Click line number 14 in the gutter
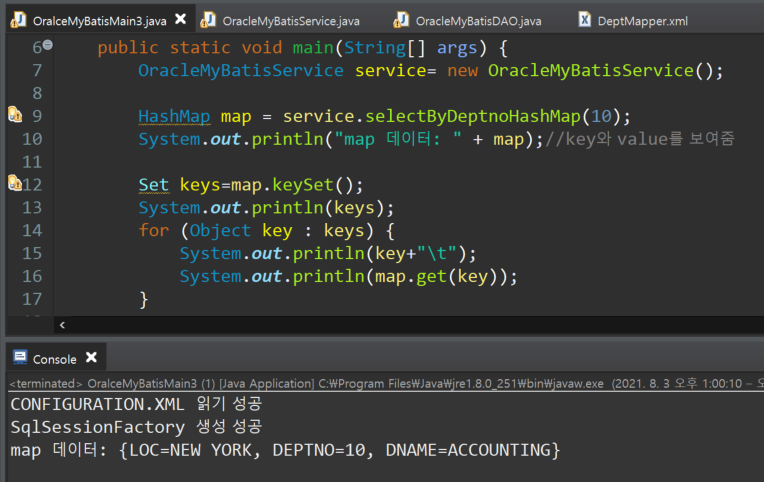This screenshot has height=482, width=764. pyautogui.click(x=32, y=231)
